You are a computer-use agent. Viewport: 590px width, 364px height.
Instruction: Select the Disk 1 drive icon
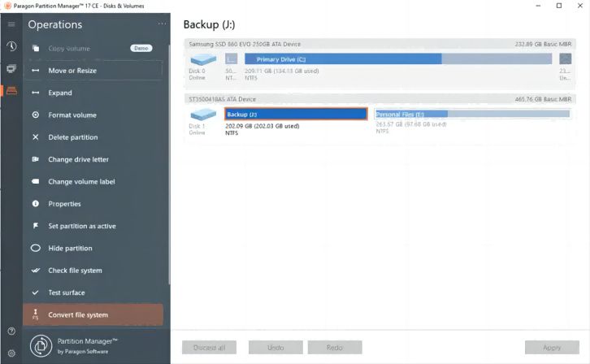click(203, 114)
